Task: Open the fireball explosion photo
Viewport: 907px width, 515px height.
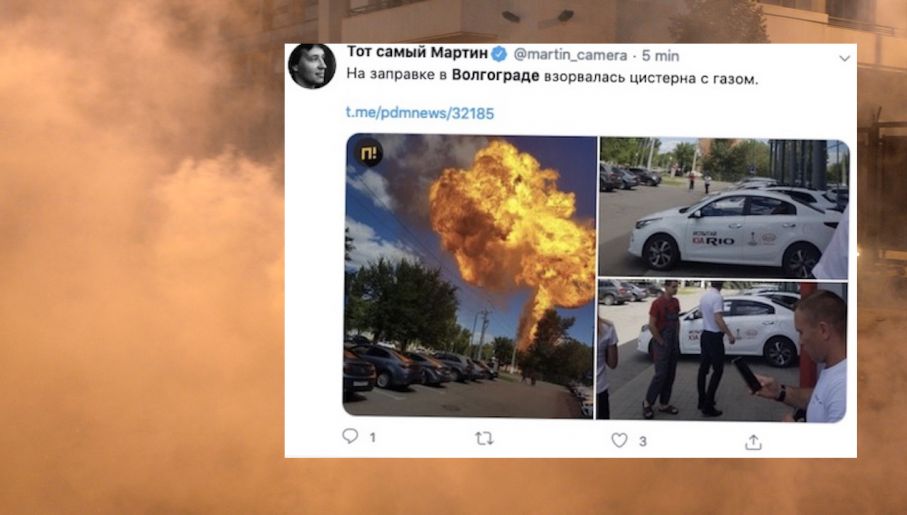Action: (470, 275)
